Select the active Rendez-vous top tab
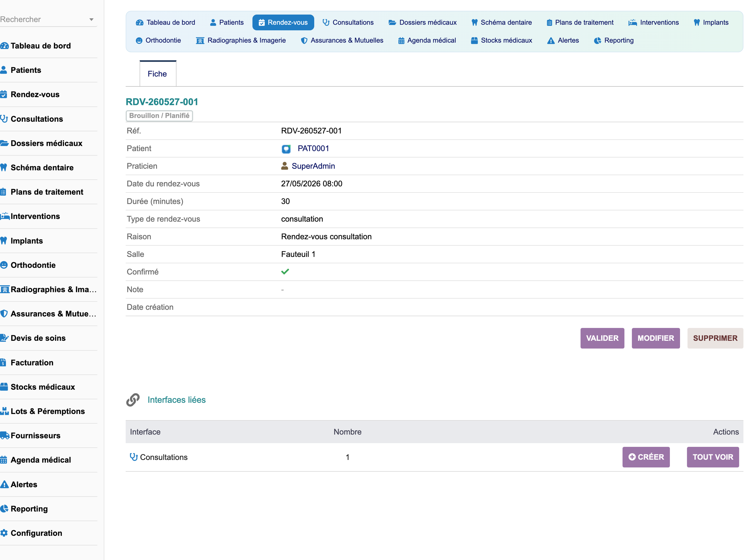Viewport: 755px width, 560px height. click(283, 22)
